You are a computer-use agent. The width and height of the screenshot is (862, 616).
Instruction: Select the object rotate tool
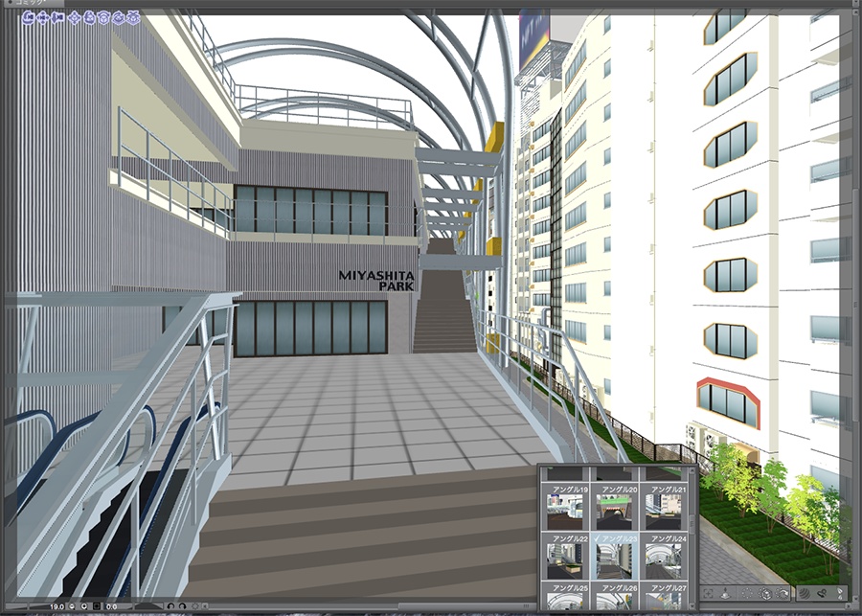tap(89, 17)
